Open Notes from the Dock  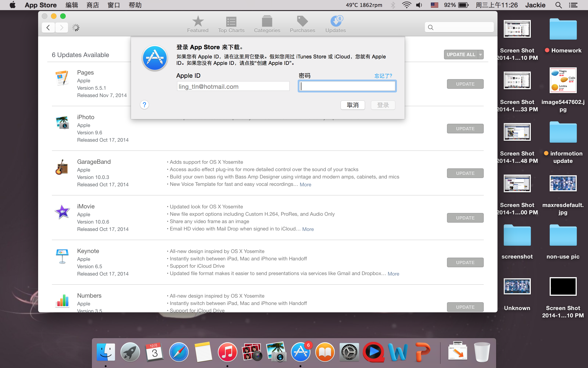coord(203,352)
